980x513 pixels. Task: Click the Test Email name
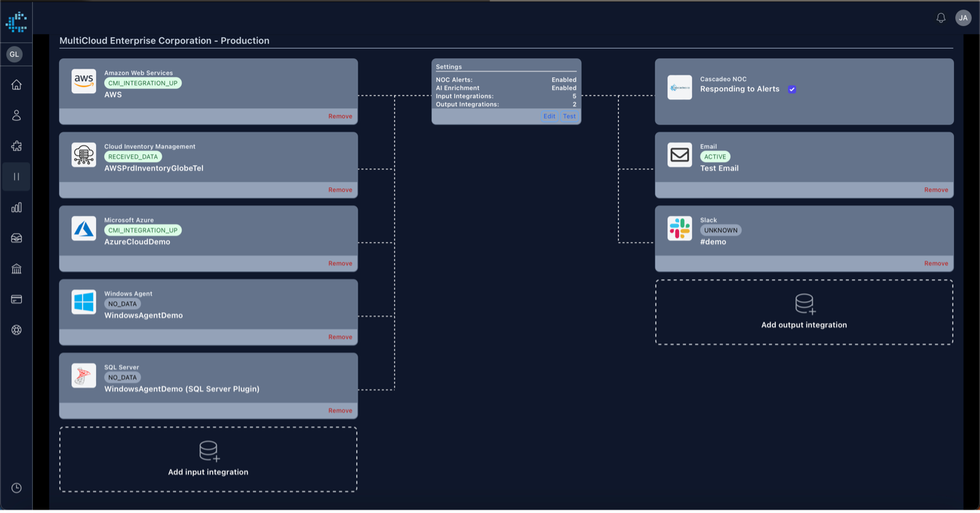coord(719,168)
